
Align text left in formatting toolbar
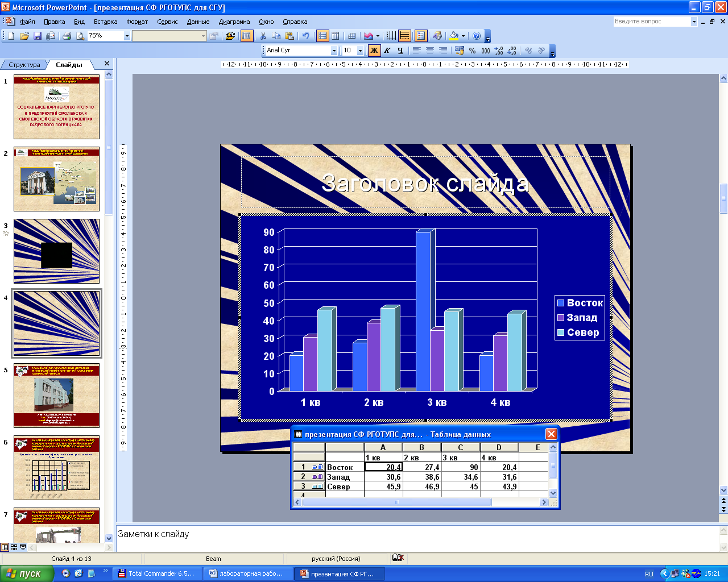(x=417, y=51)
